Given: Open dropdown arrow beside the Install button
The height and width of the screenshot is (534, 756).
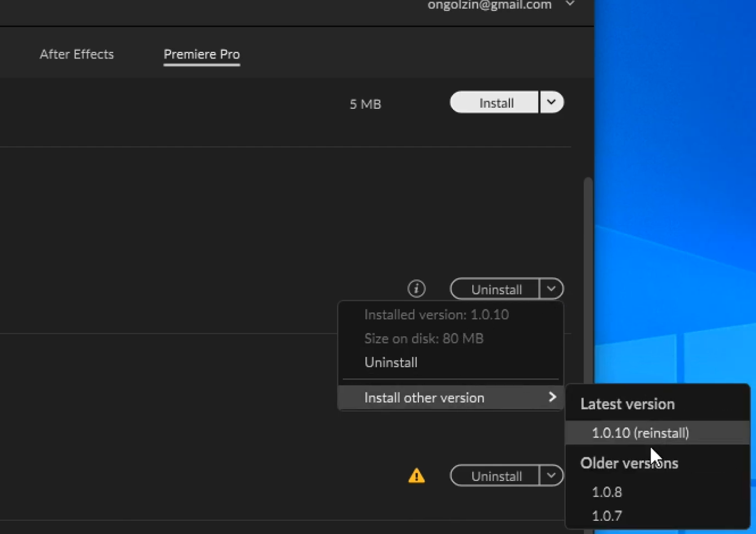Looking at the screenshot, I should click(x=551, y=103).
